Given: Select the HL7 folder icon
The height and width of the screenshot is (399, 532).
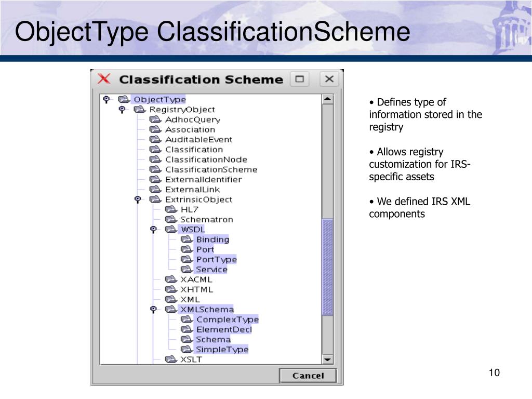Looking at the screenshot, I should click(170, 209).
